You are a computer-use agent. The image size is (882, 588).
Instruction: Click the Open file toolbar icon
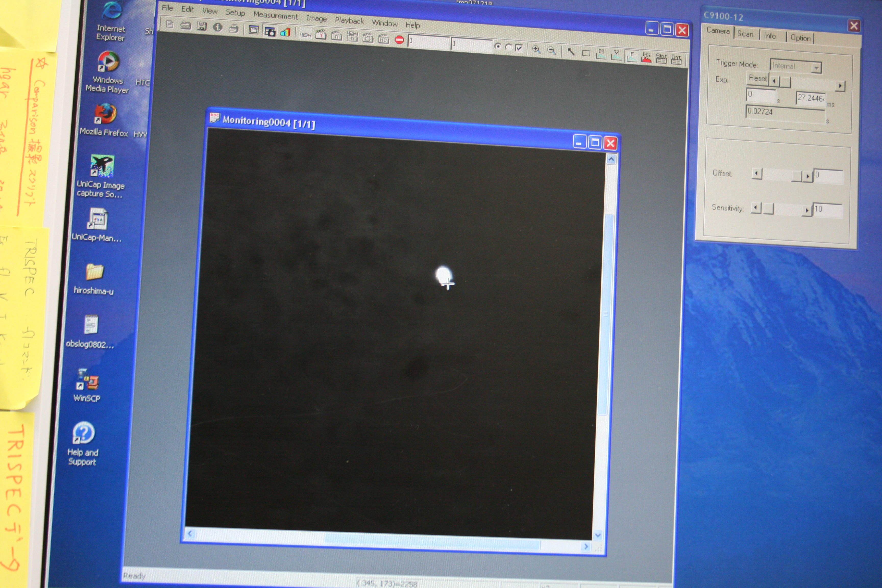186,26
